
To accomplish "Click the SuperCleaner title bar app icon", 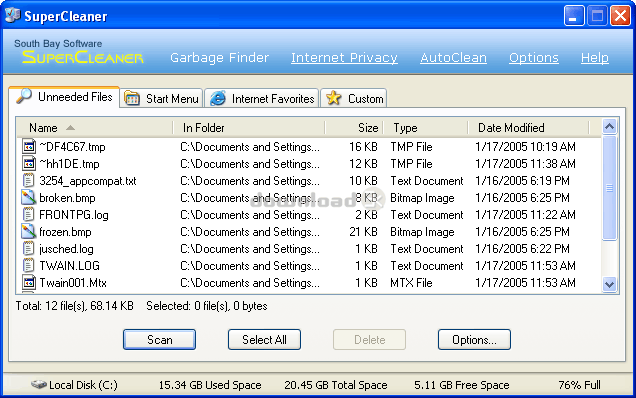I will point(13,16).
